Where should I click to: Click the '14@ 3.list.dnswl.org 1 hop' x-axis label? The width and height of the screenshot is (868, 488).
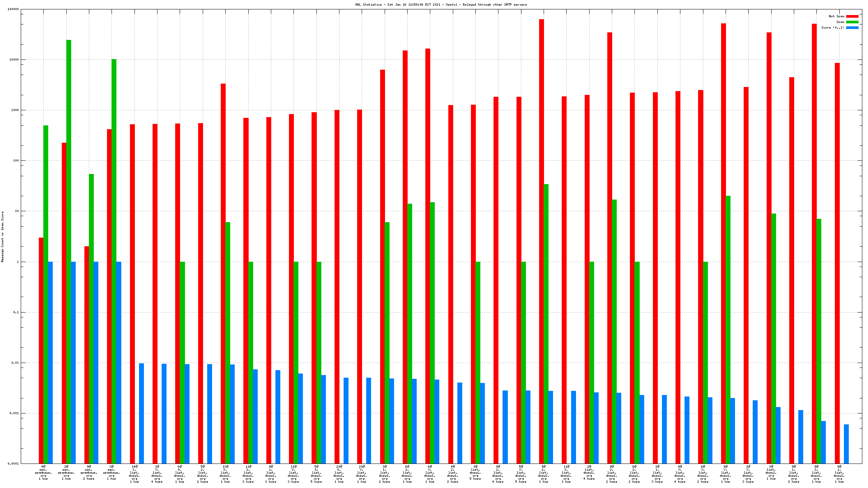point(134,474)
